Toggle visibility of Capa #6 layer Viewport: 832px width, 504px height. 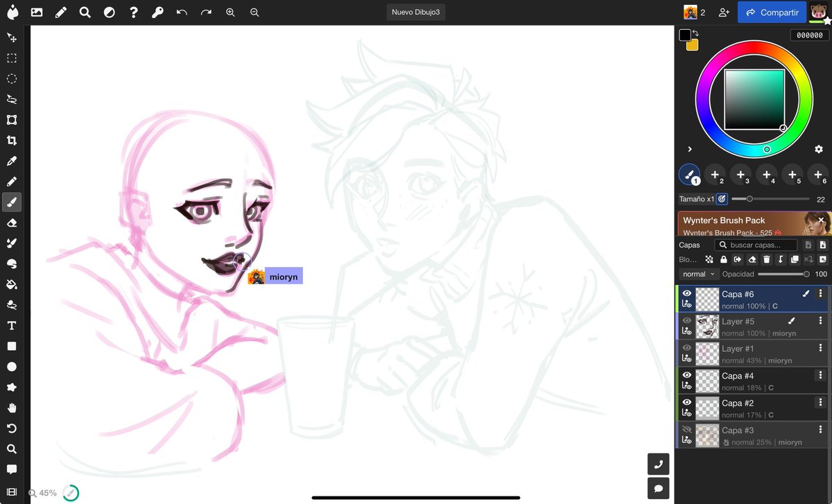(x=687, y=294)
